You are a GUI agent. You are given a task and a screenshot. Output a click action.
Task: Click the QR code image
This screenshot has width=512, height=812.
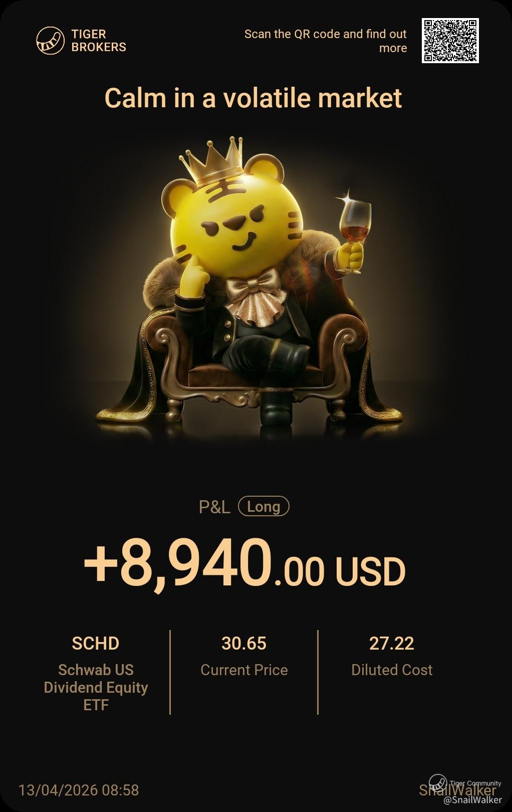450,41
